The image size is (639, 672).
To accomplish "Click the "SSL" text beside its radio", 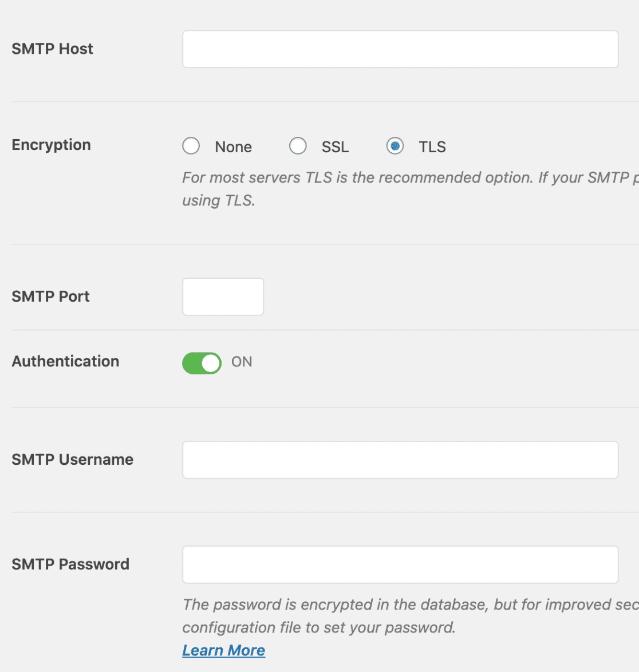I will pos(335,147).
